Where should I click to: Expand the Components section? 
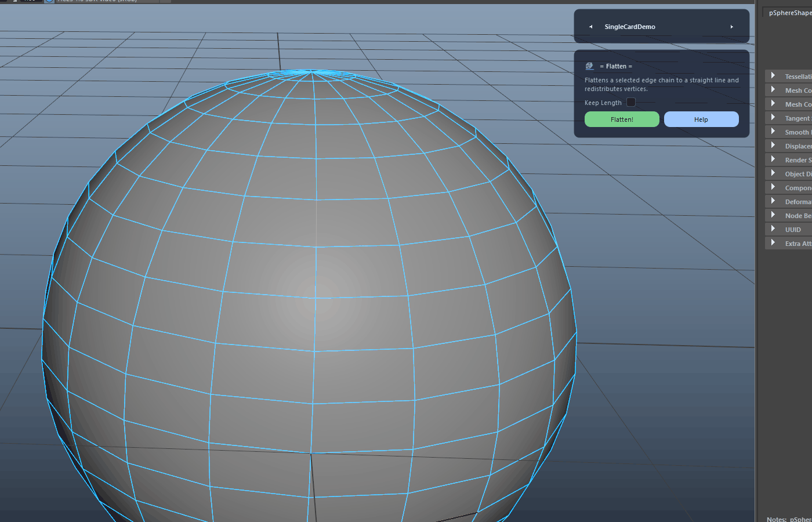coord(789,187)
